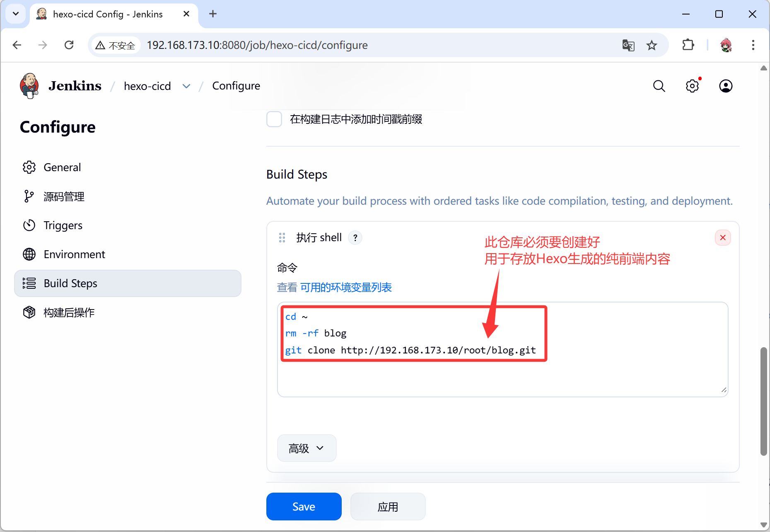Grab the drag handle of shell step
Viewport: 770px width, 532px height.
coord(282,238)
